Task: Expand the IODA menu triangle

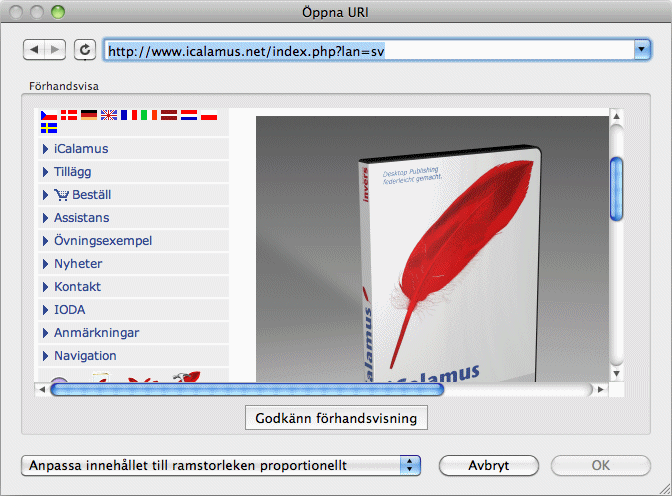Action: pos(45,310)
